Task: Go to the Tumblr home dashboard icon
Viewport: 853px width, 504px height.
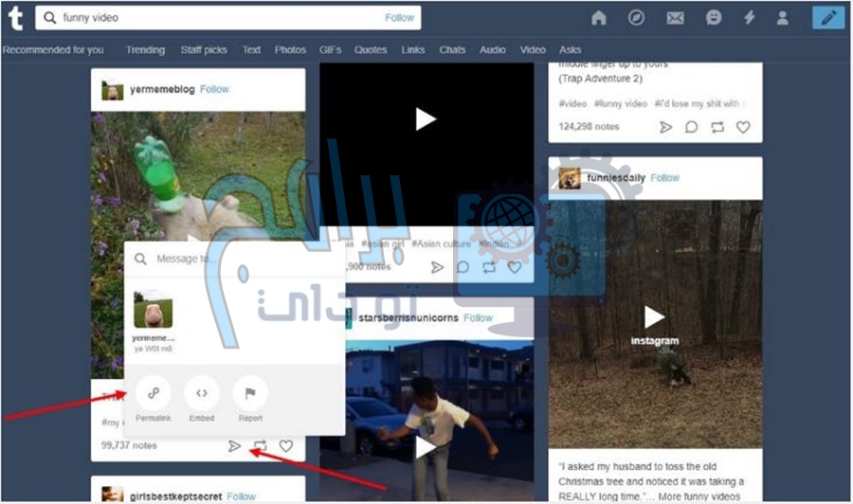Action: tap(598, 18)
